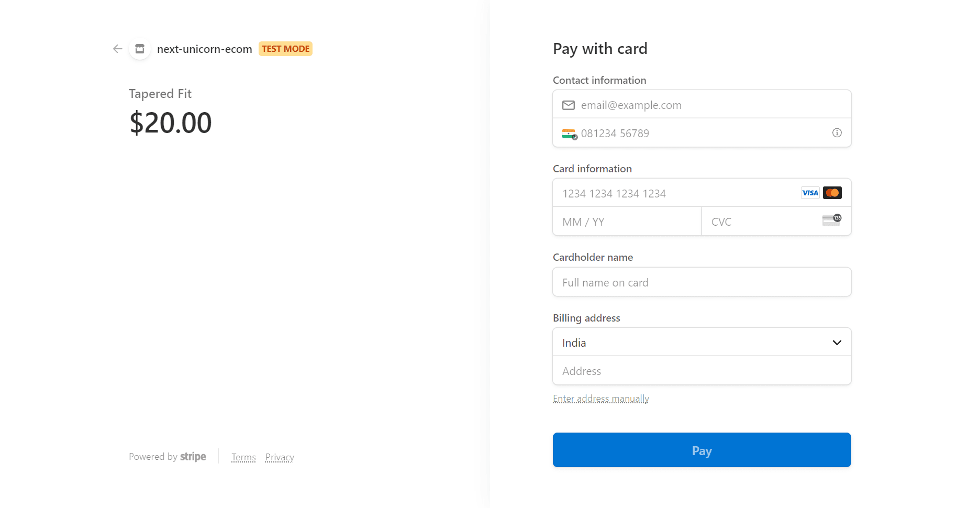Open the India flag country selector
980x508 pixels.
(570, 134)
